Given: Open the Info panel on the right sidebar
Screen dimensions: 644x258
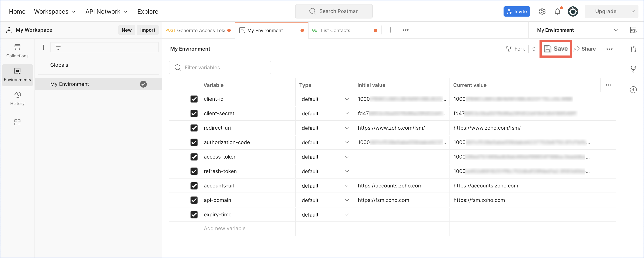Looking at the screenshot, I should [634, 90].
